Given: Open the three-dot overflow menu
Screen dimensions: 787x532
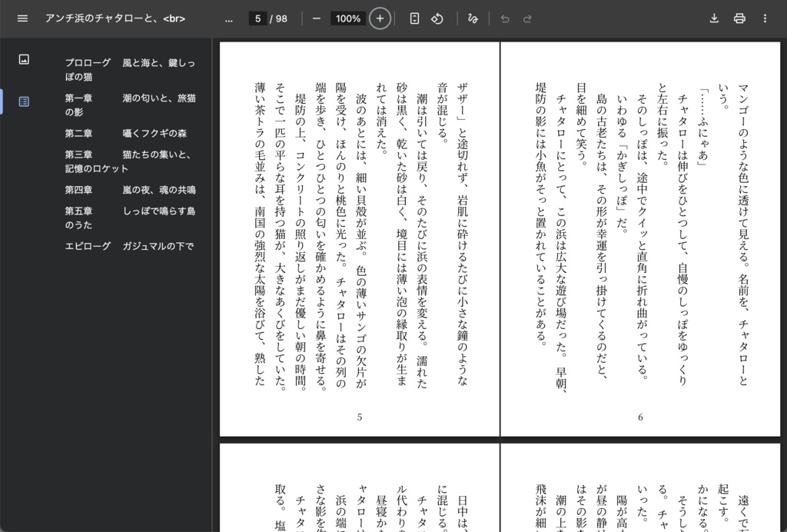Looking at the screenshot, I should (765, 18).
